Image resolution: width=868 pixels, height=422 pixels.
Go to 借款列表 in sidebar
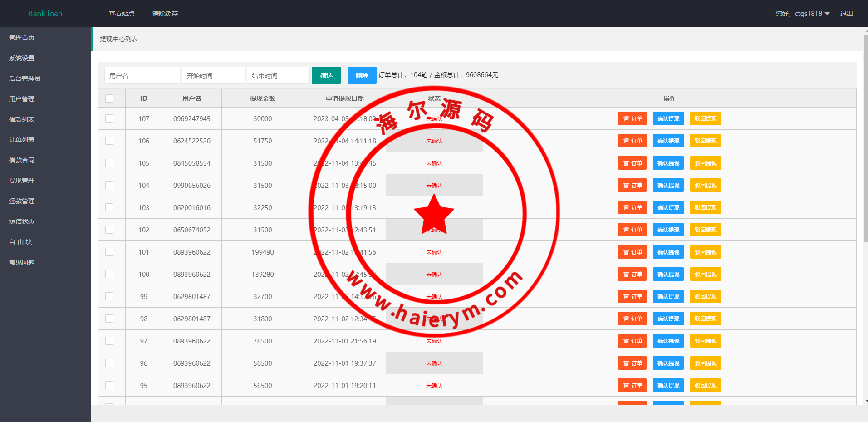[x=22, y=119]
